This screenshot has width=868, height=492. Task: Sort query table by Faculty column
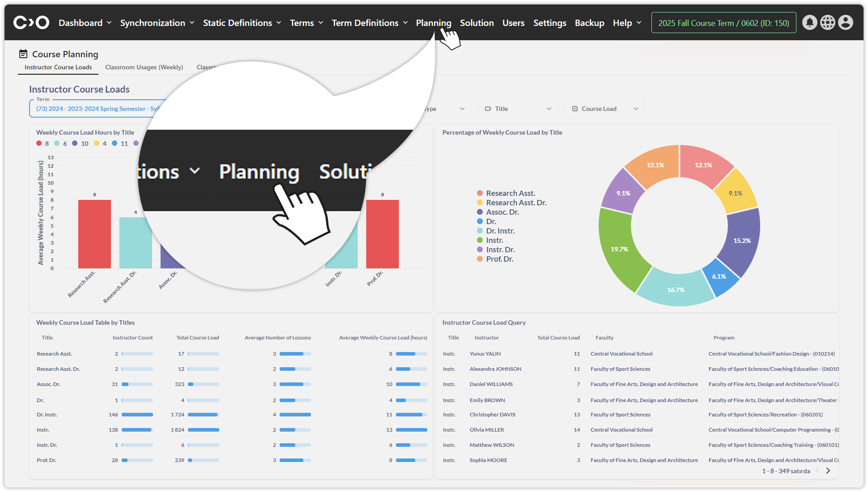coord(604,338)
